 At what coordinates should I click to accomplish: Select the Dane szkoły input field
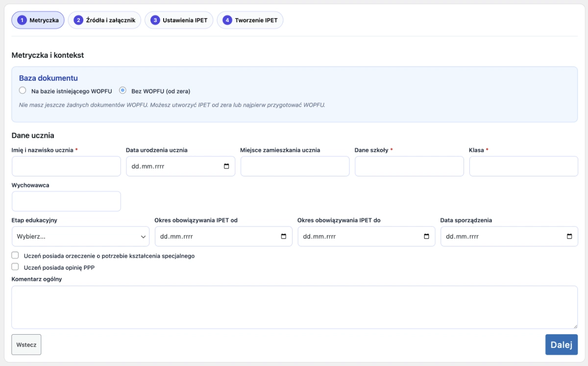[409, 167]
